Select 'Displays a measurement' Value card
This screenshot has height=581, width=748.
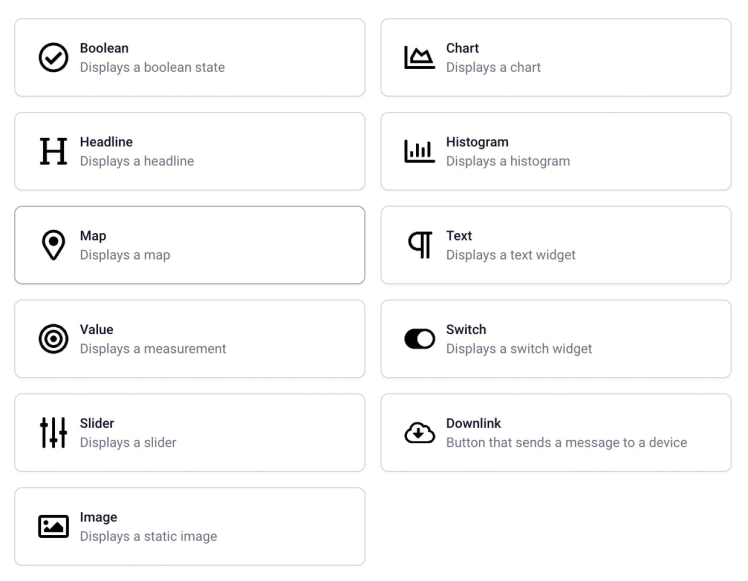[189, 339]
